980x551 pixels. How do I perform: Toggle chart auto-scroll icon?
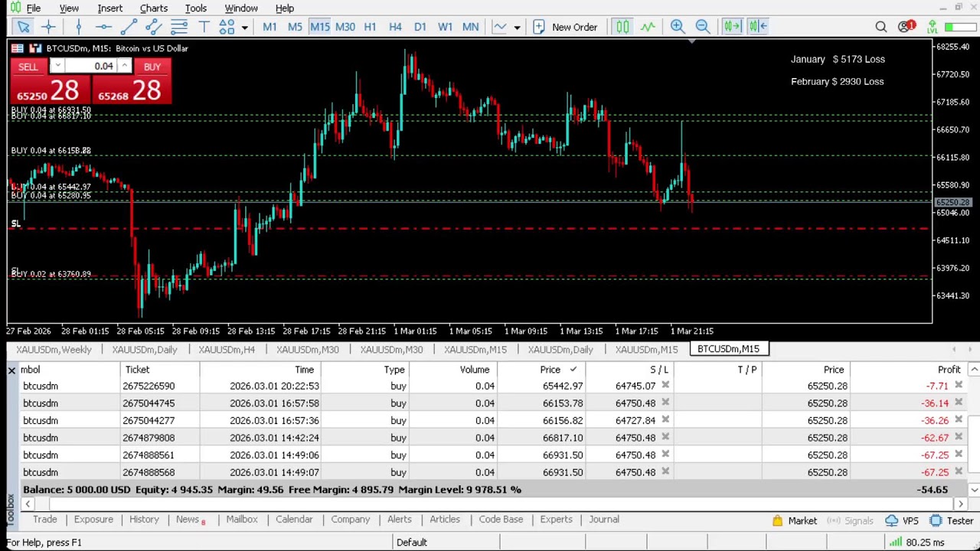click(x=733, y=27)
